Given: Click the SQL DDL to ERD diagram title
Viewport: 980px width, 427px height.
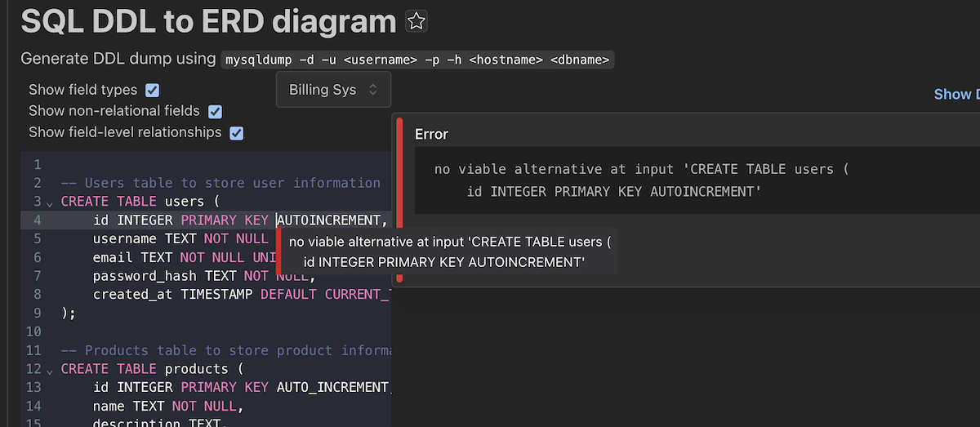Looking at the screenshot, I should coord(208,22).
